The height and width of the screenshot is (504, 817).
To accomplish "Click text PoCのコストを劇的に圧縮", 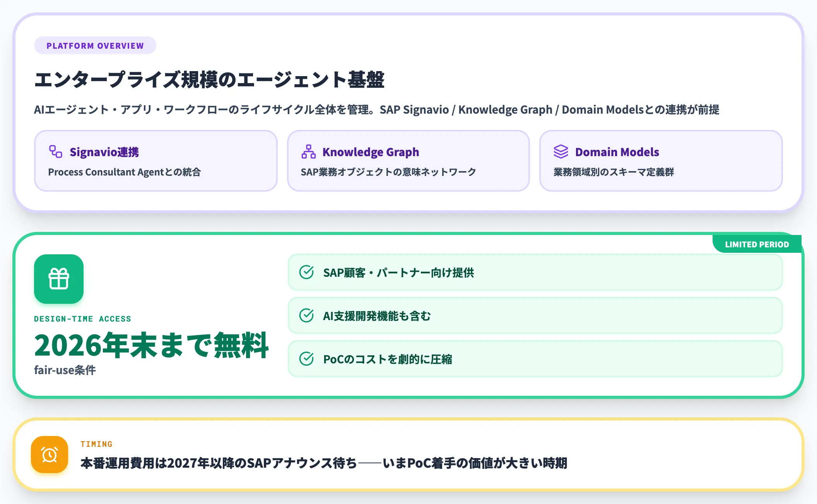I will [388, 359].
